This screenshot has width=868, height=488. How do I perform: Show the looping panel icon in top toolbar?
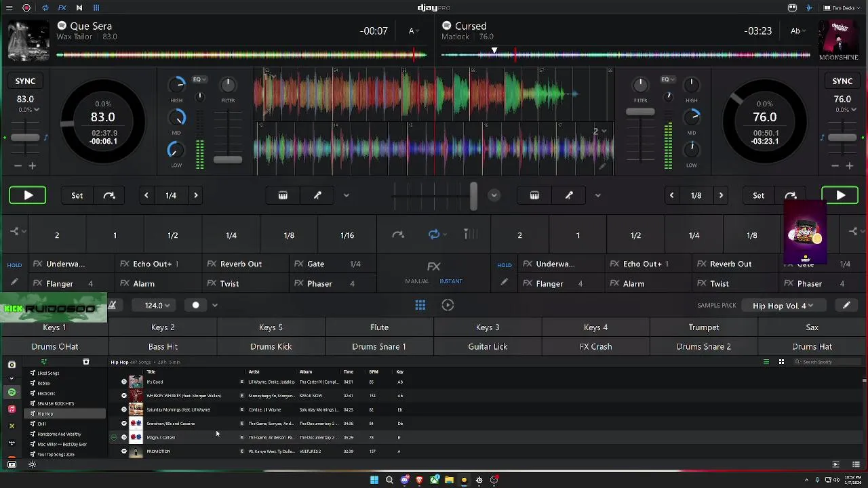tap(45, 8)
